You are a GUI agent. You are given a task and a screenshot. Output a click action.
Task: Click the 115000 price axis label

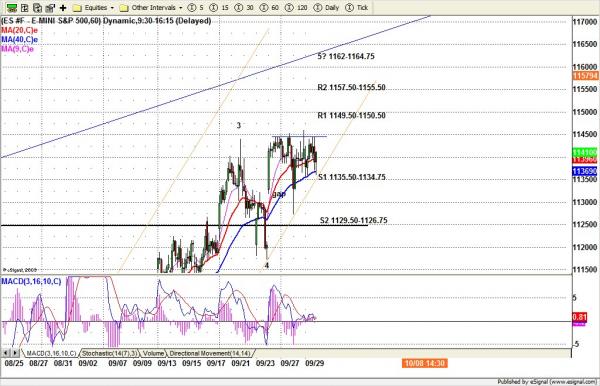point(585,112)
